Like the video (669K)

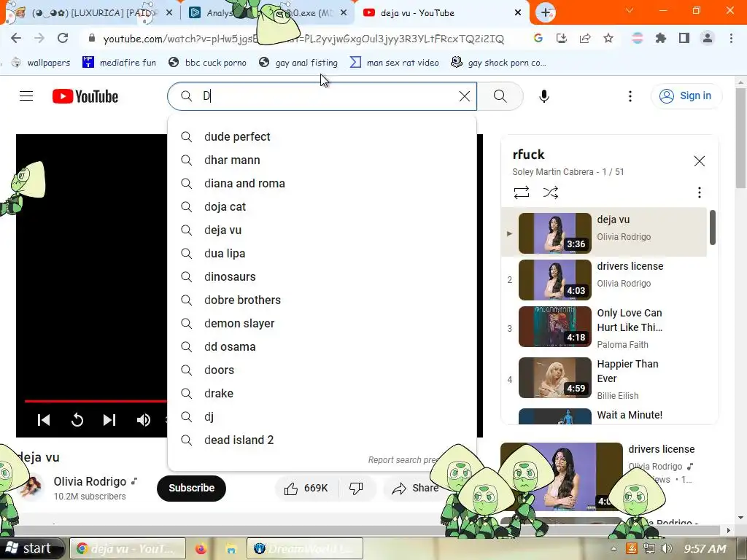(x=306, y=488)
